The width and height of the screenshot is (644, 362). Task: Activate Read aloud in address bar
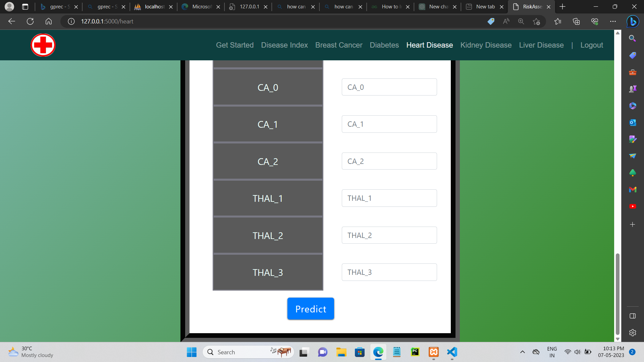click(x=506, y=21)
